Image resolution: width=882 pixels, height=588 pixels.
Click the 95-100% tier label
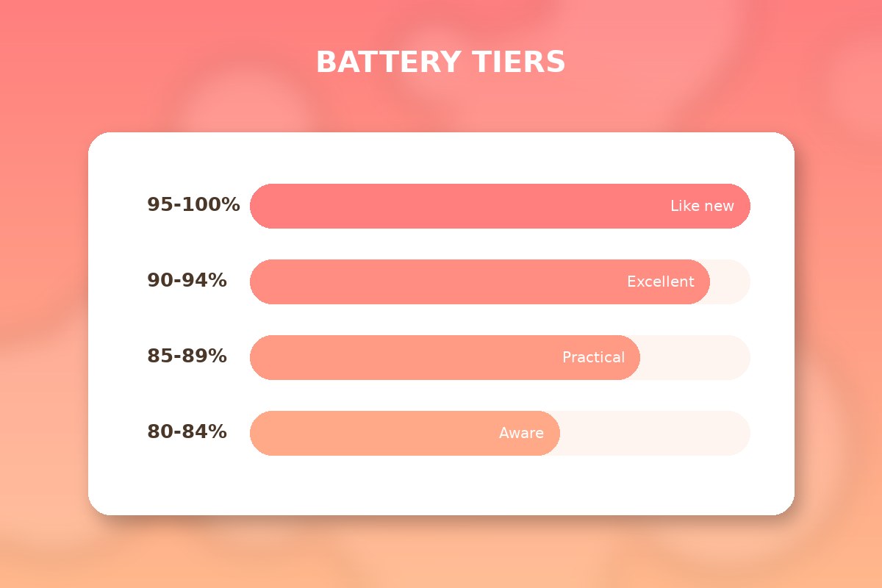coord(193,205)
